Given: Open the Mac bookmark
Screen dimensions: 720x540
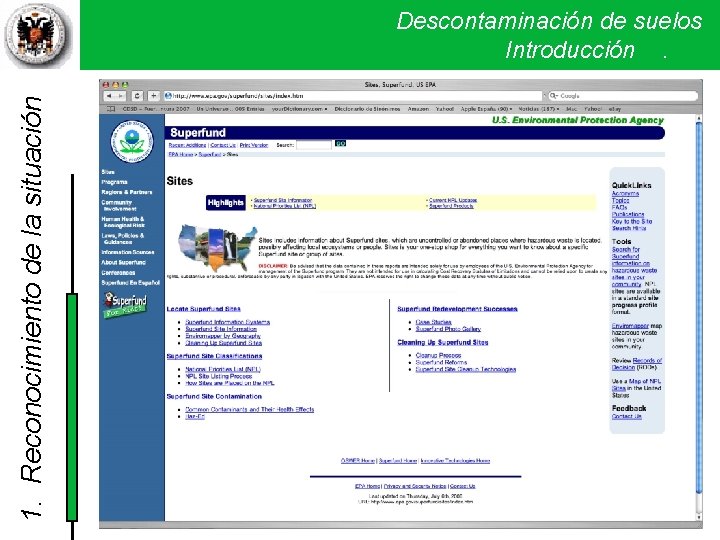Looking at the screenshot, I should [x=571, y=109].
